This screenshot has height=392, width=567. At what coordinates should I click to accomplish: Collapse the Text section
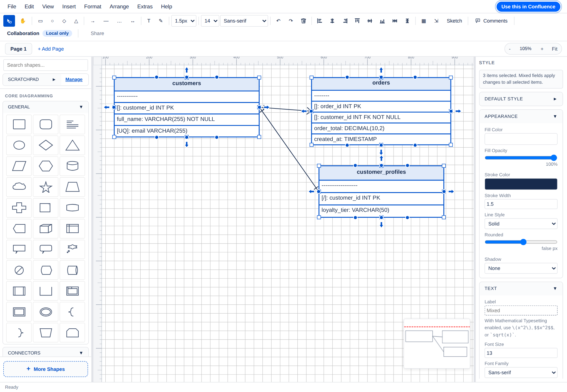click(521, 289)
